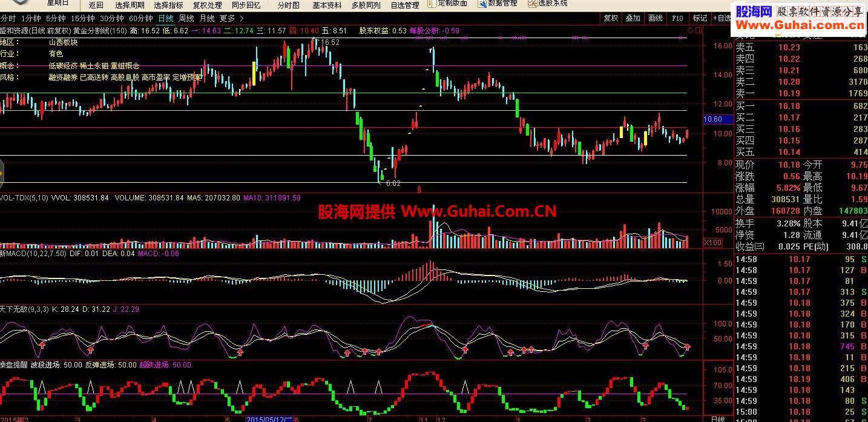Open the 选择指标 indicator menu

(x=168, y=5)
